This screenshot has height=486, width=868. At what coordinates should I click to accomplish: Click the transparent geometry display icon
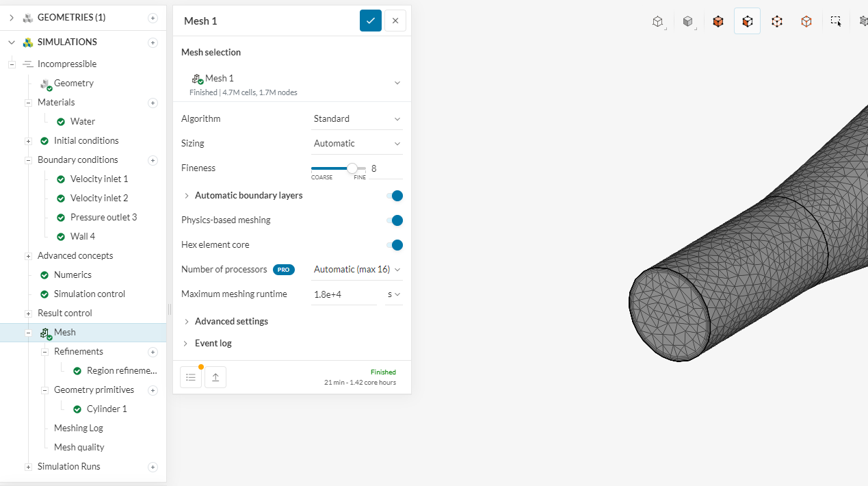pyautogui.click(x=687, y=21)
